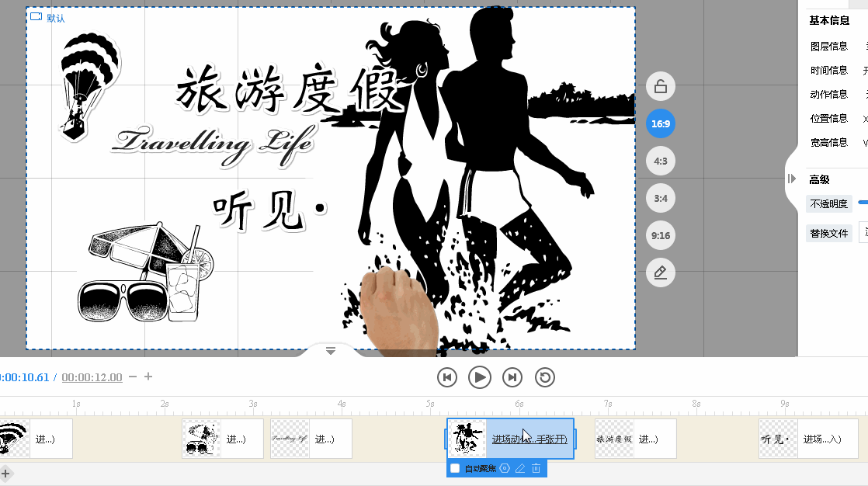Image resolution: width=868 pixels, height=486 pixels.
Task: Select the lock icon beside the canvas
Action: tap(660, 86)
